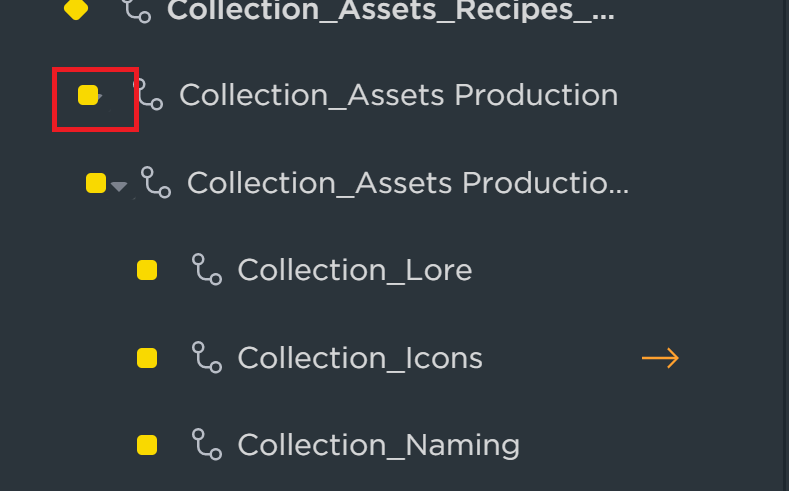Open the Collection_Naming entry
Image resolution: width=789 pixels, height=491 pixels.
click(378, 446)
